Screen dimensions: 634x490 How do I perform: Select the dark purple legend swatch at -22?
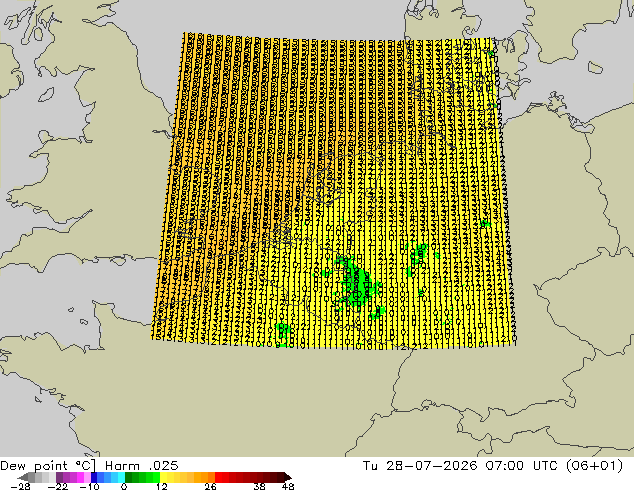click(59, 477)
